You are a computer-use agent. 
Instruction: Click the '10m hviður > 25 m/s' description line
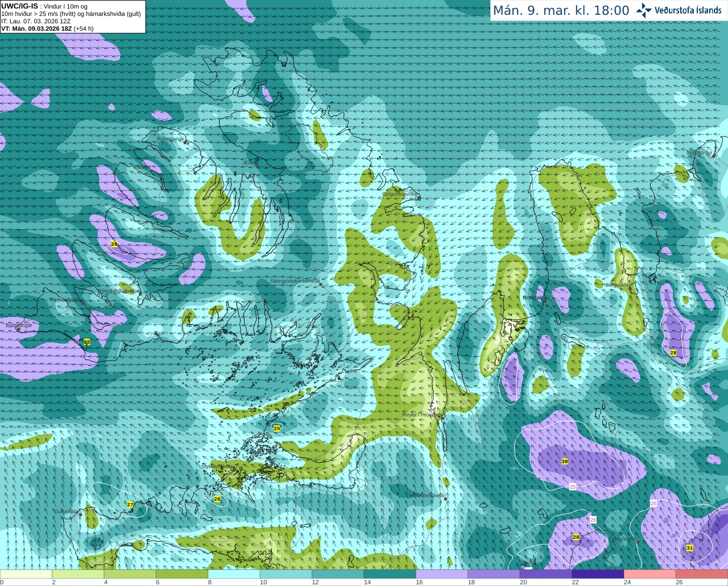pyautogui.click(x=71, y=14)
